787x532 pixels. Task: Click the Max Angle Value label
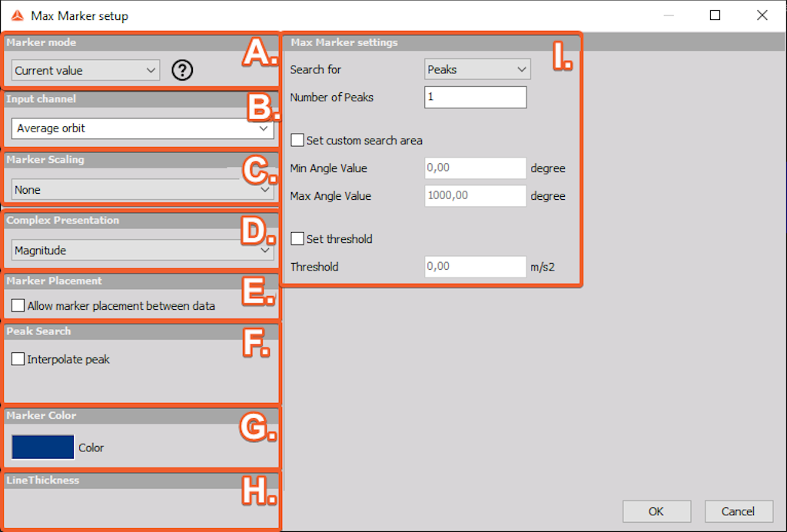tap(330, 196)
